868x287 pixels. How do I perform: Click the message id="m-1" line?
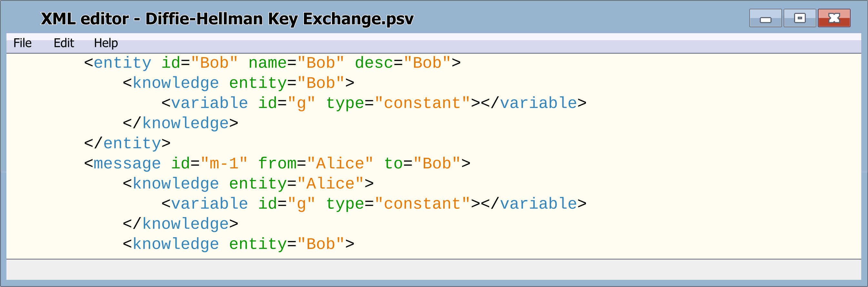[x=277, y=164]
